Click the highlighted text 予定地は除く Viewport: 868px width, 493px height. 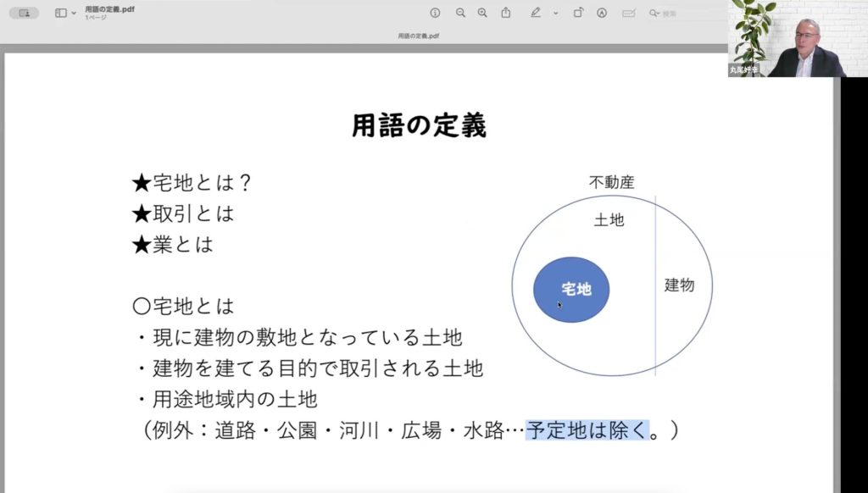coord(586,430)
